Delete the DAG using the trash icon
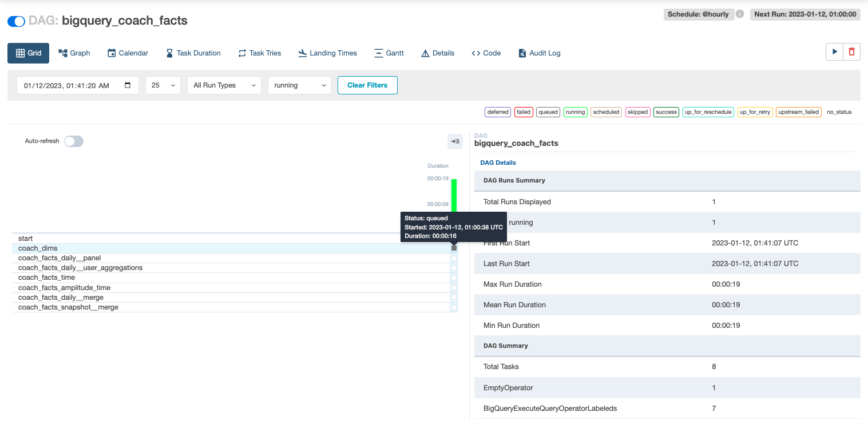This screenshot has height=440, width=868. 852,51
